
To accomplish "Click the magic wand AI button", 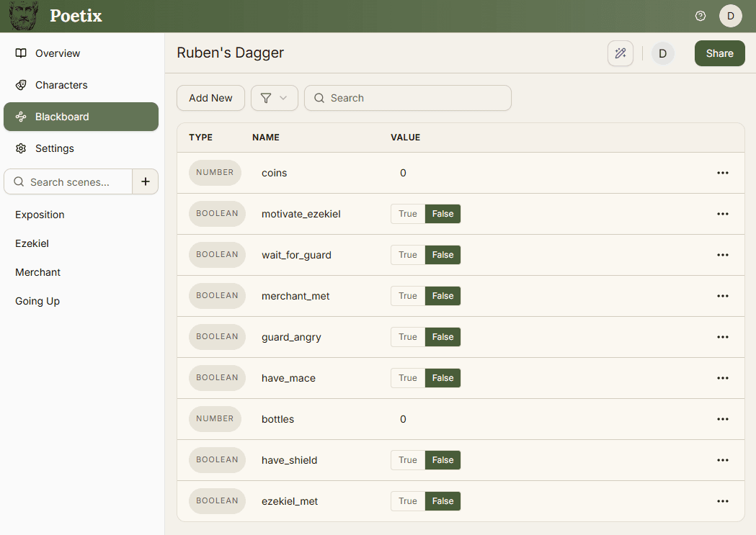I will pyautogui.click(x=620, y=53).
